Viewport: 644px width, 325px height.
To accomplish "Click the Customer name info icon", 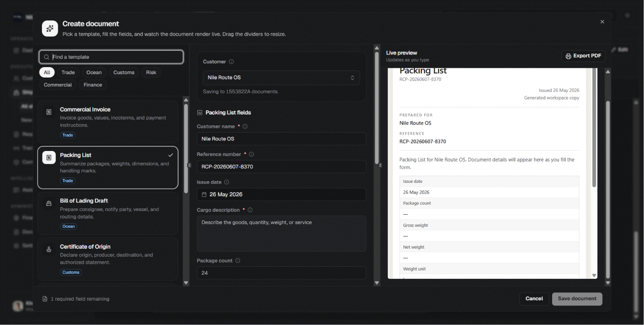I will [x=245, y=126].
